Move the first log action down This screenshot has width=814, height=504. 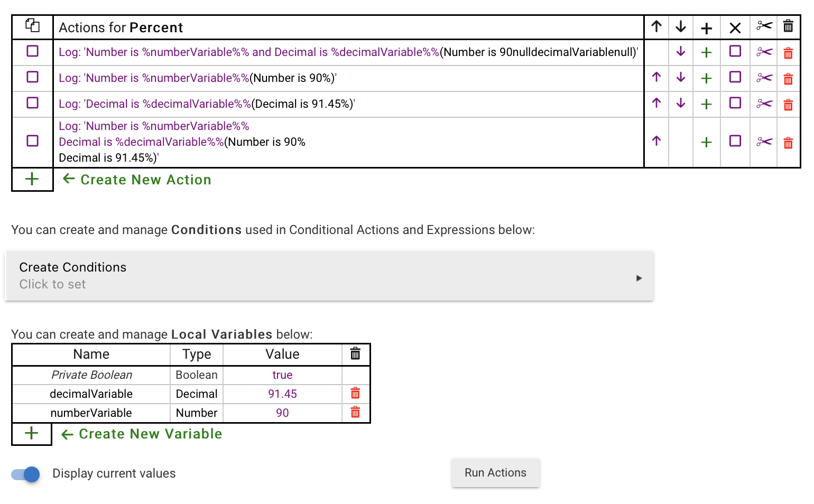pyautogui.click(x=681, y=52)
